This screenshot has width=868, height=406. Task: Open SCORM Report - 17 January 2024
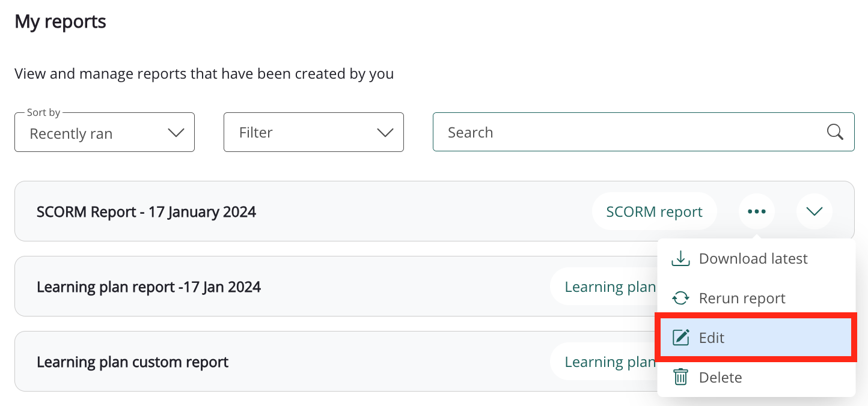(146, 212)
